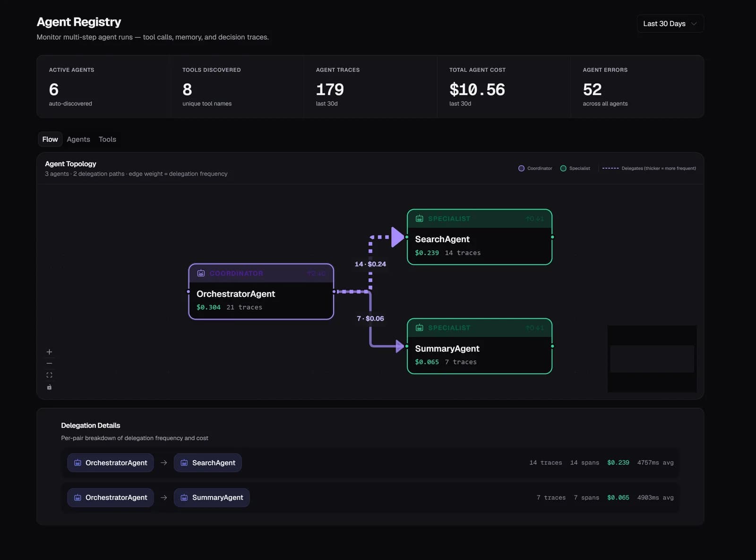Image resolution: width=756 pixels, height=560 pixels.
Task: Click the arrow before SummaryAgent chip
Action: (163, 498)
